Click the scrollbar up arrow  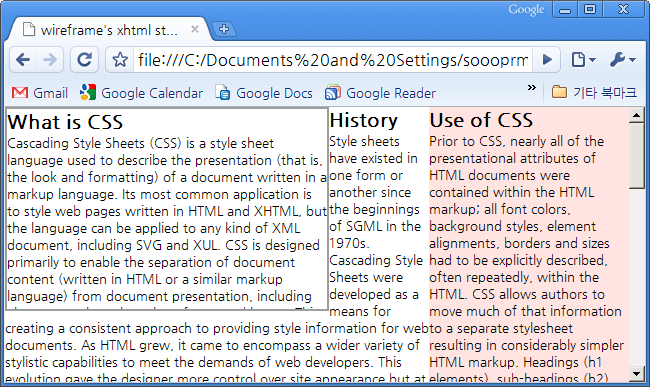(636, 115)
